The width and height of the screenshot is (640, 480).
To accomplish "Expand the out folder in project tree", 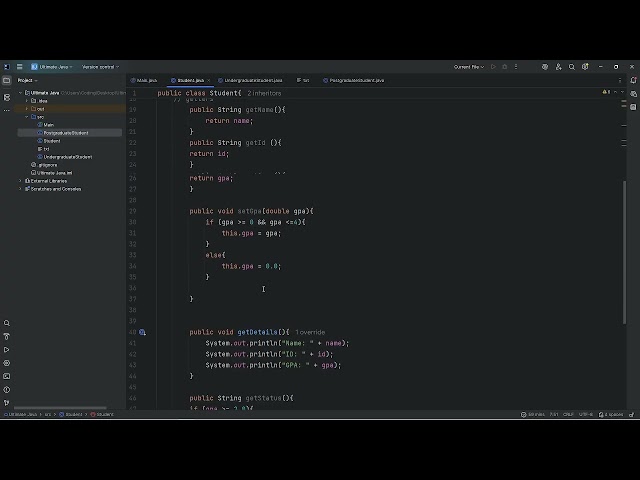I will [x=27, y=109].
